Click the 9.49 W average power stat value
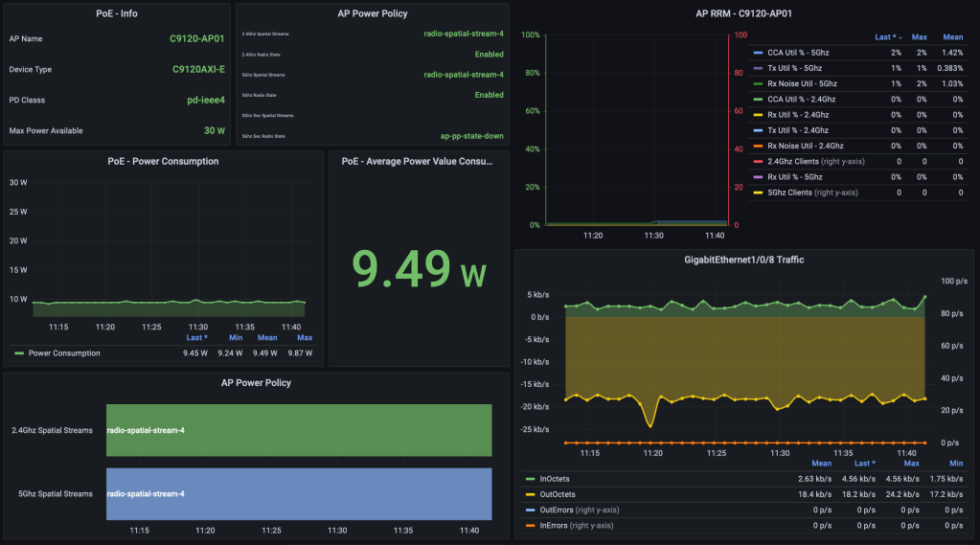Image resolution: width=980 pixels, height=545 pixels. coord(419,270)
